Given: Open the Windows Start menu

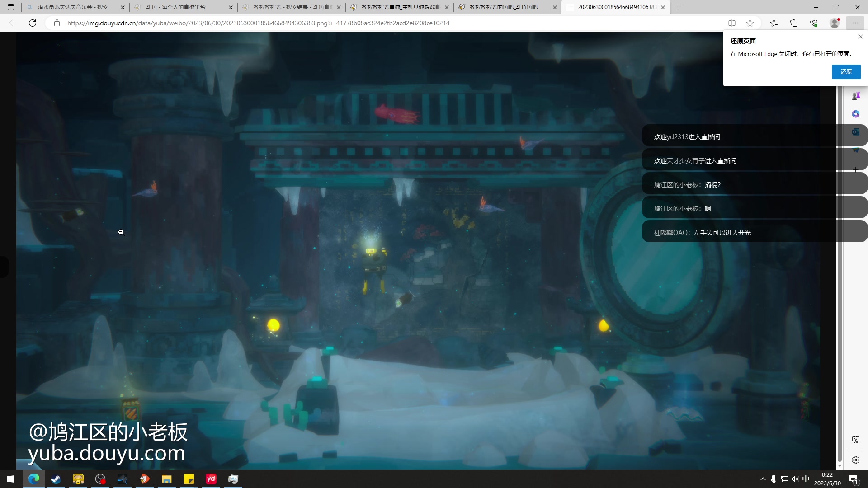Looking at the screenshot, I should click(11, 479).
